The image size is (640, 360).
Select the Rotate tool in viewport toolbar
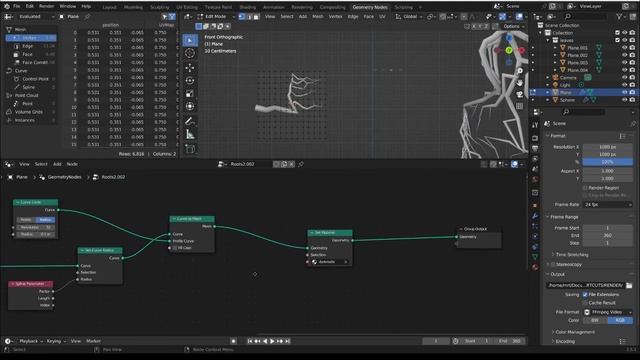point(190,80)
